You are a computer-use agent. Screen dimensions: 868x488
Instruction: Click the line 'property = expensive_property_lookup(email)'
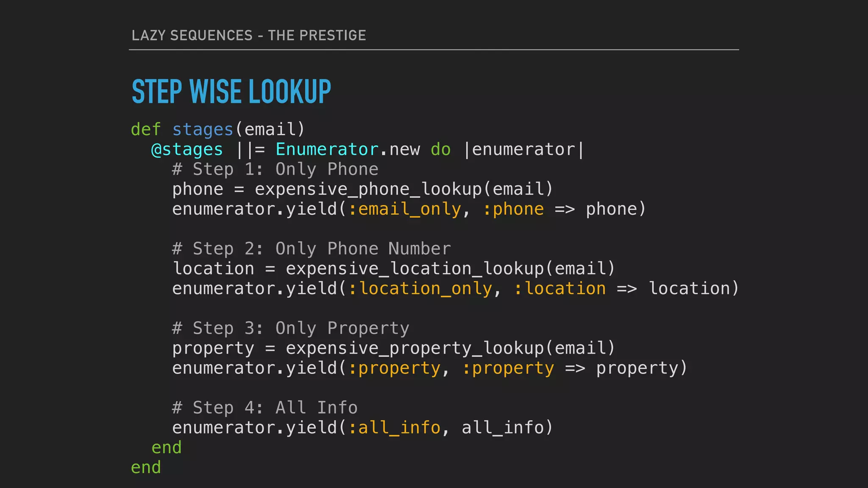(x=394, y=348)
